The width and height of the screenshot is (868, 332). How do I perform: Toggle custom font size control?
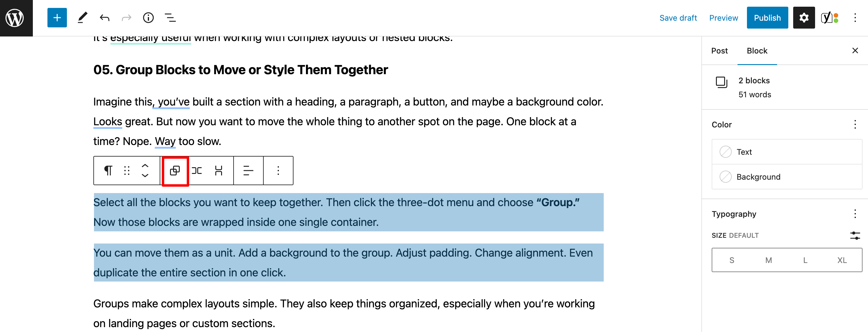tap(855, 235)
